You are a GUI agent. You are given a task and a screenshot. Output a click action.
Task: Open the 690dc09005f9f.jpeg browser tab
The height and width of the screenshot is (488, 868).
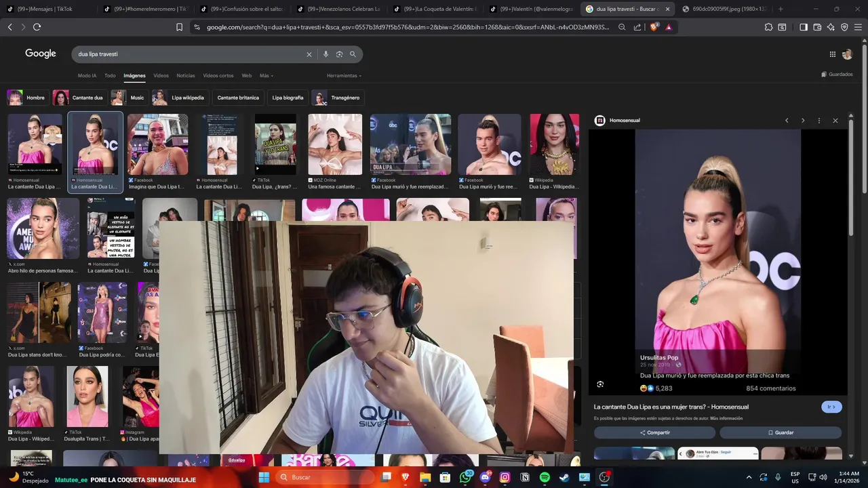coord(724,9)
